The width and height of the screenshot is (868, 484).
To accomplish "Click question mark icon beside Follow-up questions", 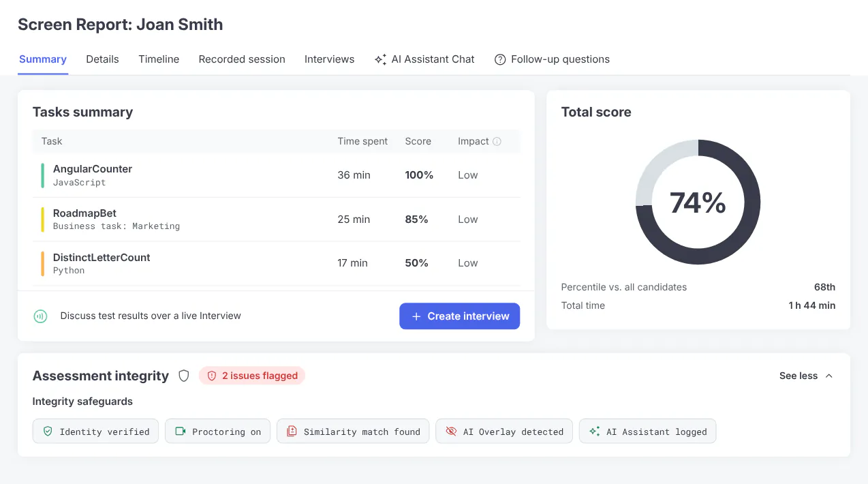I will tap(500, 59).
